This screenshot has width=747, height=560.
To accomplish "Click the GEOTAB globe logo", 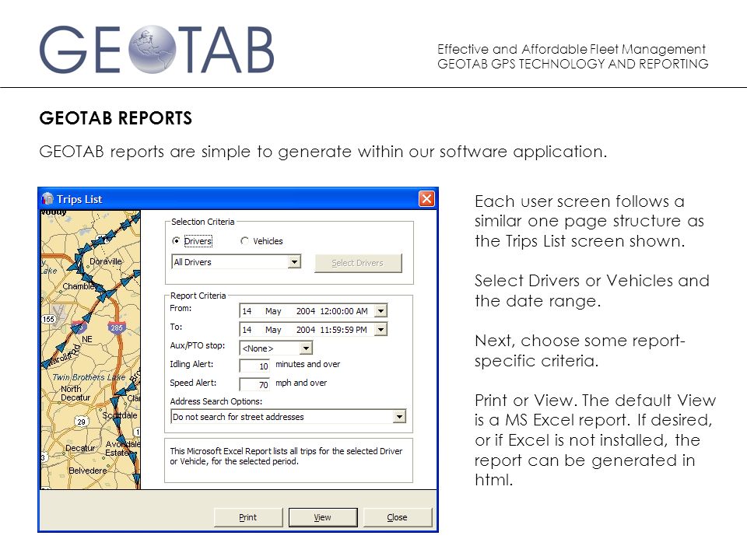I will 153,49.
